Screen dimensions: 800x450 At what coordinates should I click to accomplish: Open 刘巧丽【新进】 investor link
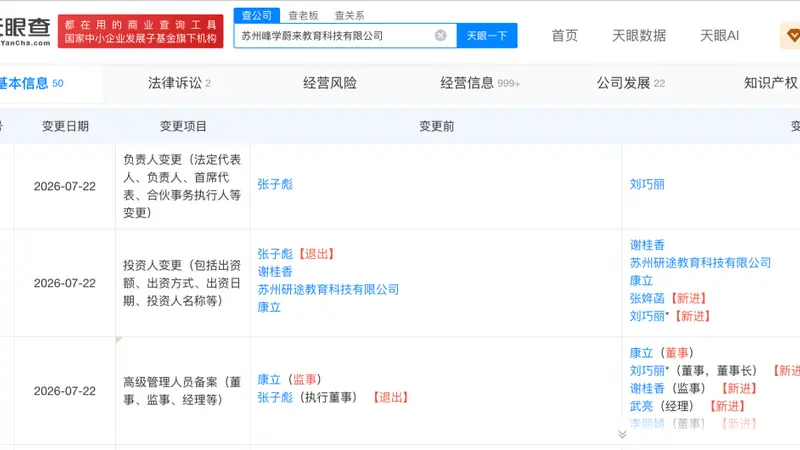(647, 316)
